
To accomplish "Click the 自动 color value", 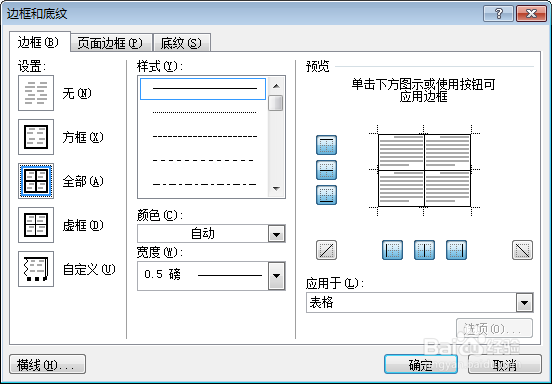I will coord(203,234).
